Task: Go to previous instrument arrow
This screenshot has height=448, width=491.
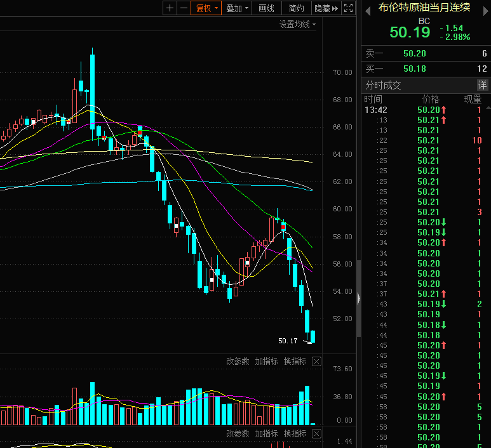Action: (x=368, y=11)
